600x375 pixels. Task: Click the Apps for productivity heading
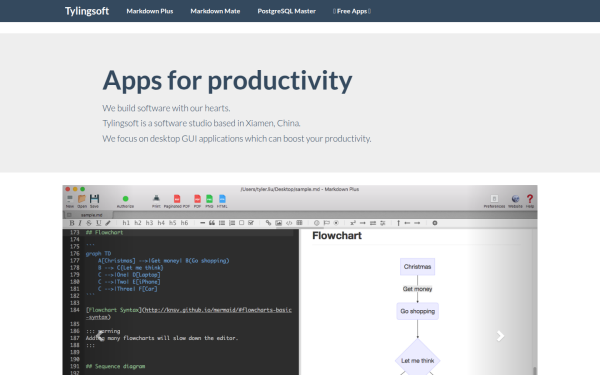(227, 81)
